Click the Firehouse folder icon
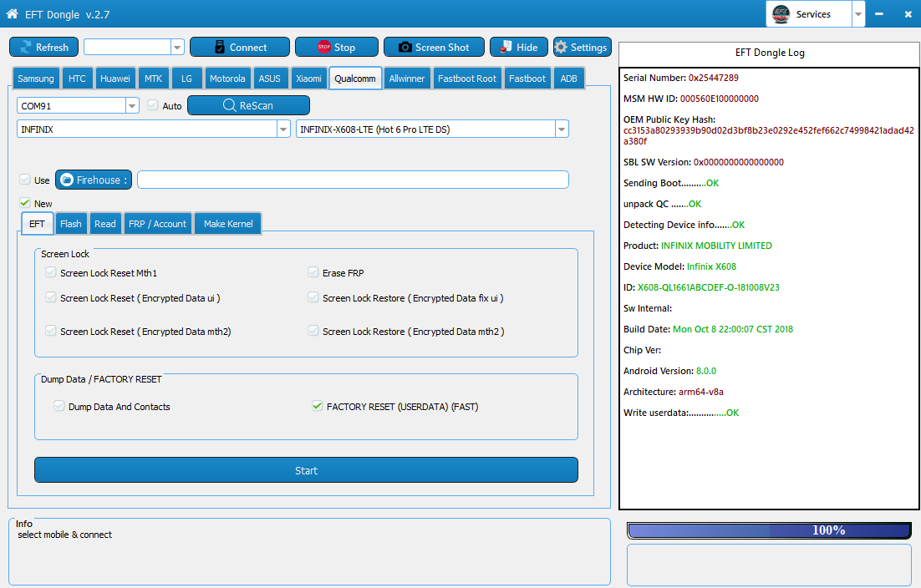Viewport: 921px width, 588px height. [x=66, y=180]
